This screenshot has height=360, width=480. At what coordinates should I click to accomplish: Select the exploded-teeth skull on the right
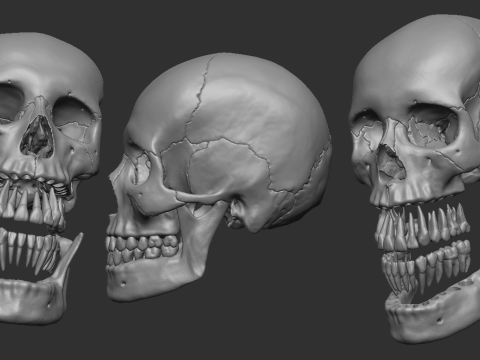pyautogui.click(x=415, y=178)
